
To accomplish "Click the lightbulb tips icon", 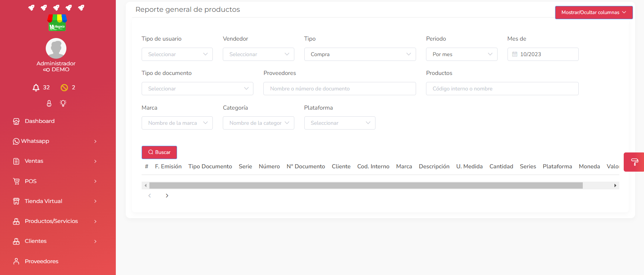I will [x=63, y=103].
